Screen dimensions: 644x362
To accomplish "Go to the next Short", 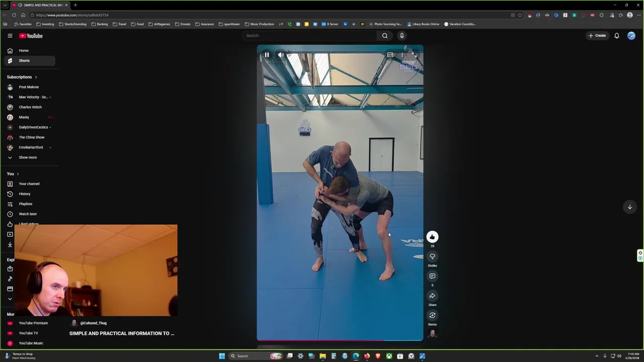I will (x=629, y=207).
